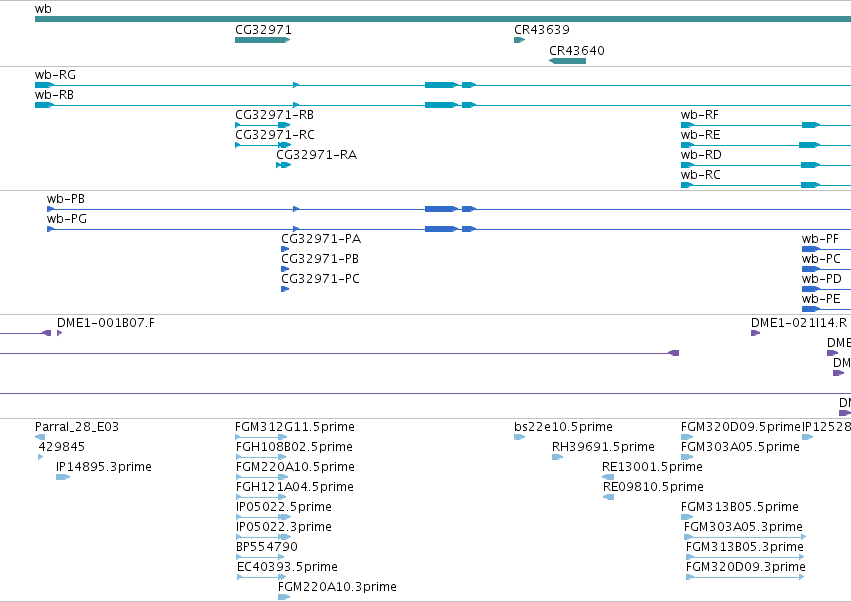Click the CG32971 gene arrow glyph

[x=263, y=40]
